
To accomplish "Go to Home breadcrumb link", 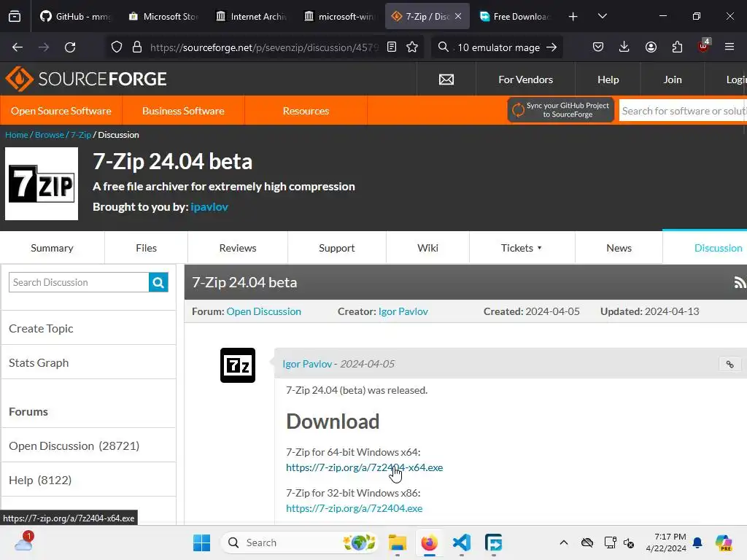I will tap(17, 135).
